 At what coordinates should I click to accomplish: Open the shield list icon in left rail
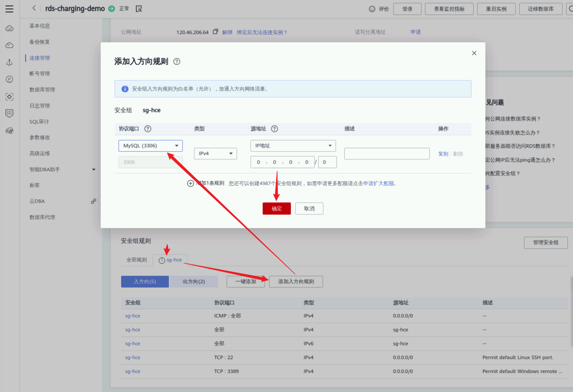point(9,113)
